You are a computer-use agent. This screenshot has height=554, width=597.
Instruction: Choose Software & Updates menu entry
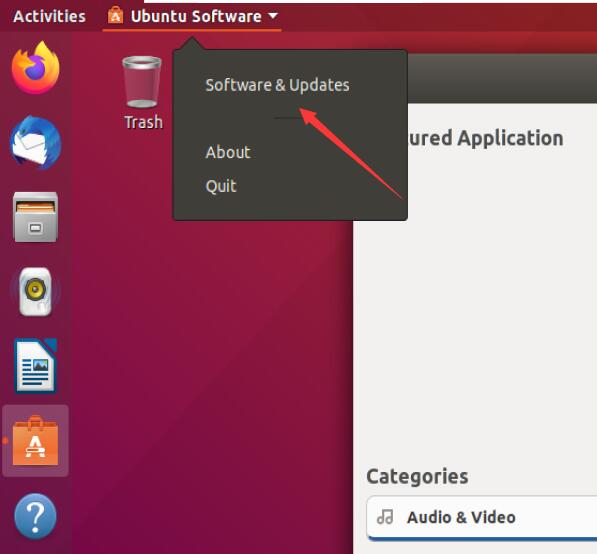277,85
